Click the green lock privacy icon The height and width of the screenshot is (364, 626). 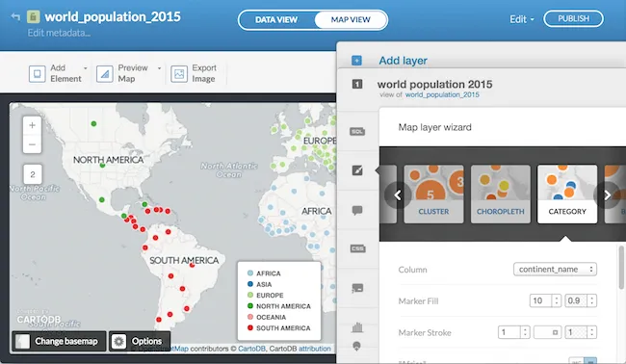[33, 16]
